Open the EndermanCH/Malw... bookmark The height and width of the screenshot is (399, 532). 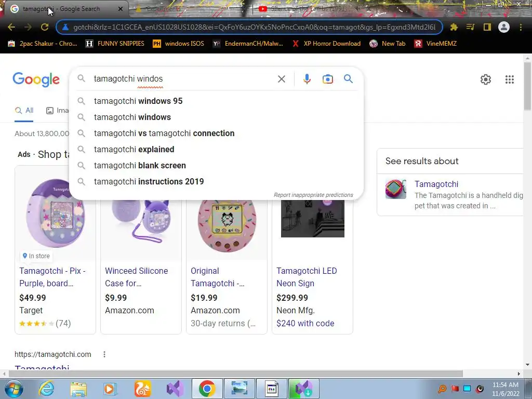(248, 44)
